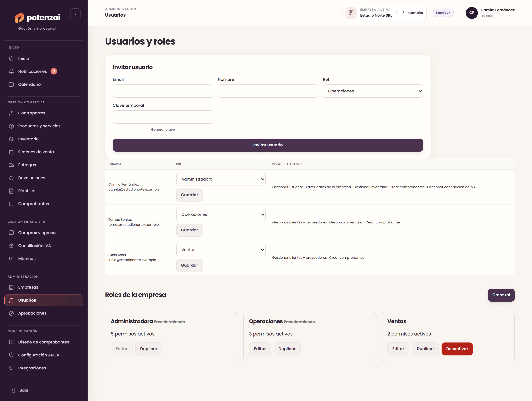This screenshot has height=401, width=532.
Task: Open the Plantillas menu item
Action: tap(44, 191)
